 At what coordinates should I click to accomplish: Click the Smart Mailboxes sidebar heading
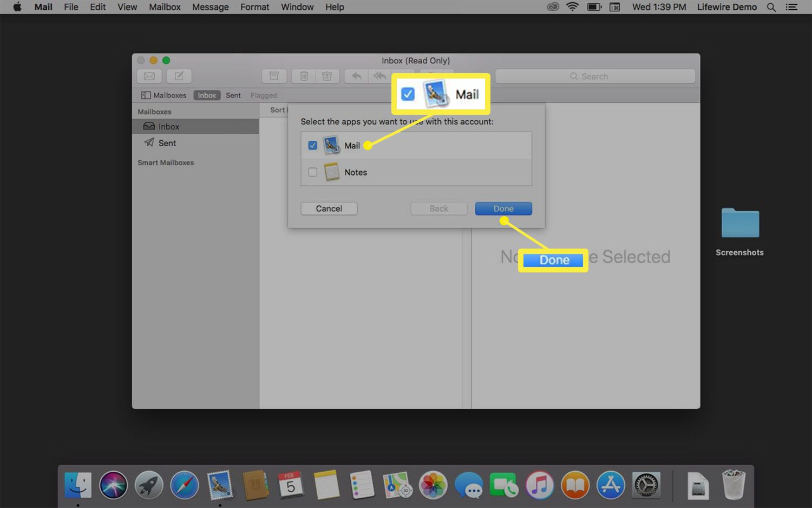166,162
